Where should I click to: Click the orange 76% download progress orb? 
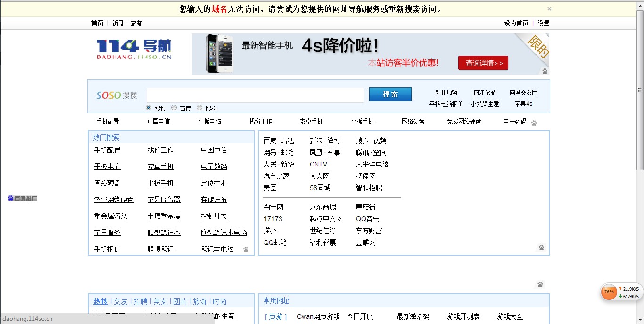[609, 292]
